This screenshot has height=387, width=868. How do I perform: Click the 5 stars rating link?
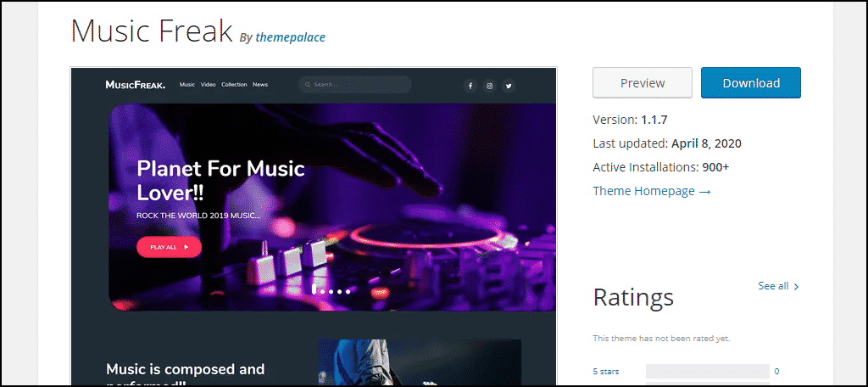[605, 372]
